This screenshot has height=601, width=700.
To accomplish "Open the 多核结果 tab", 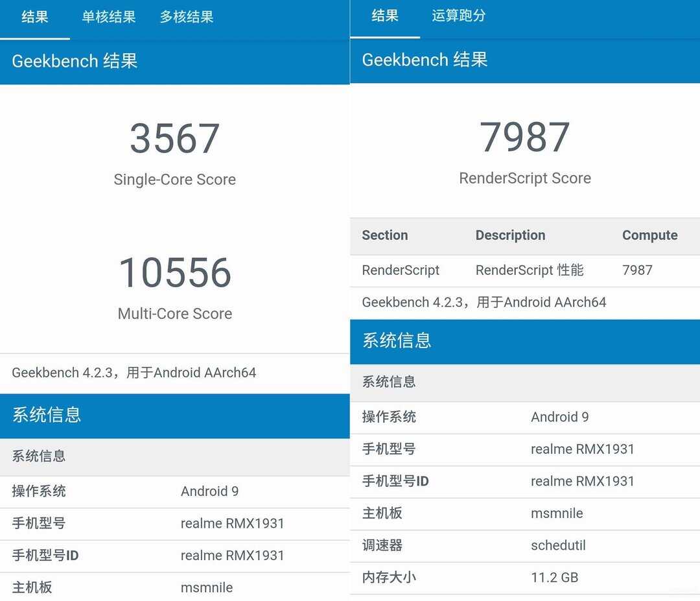I will pos(187,17).
